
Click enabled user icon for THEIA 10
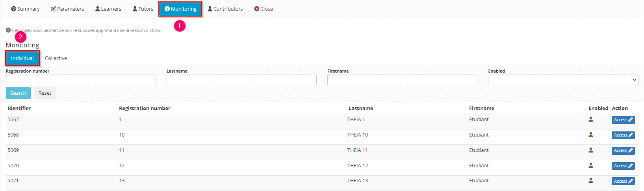591,135
